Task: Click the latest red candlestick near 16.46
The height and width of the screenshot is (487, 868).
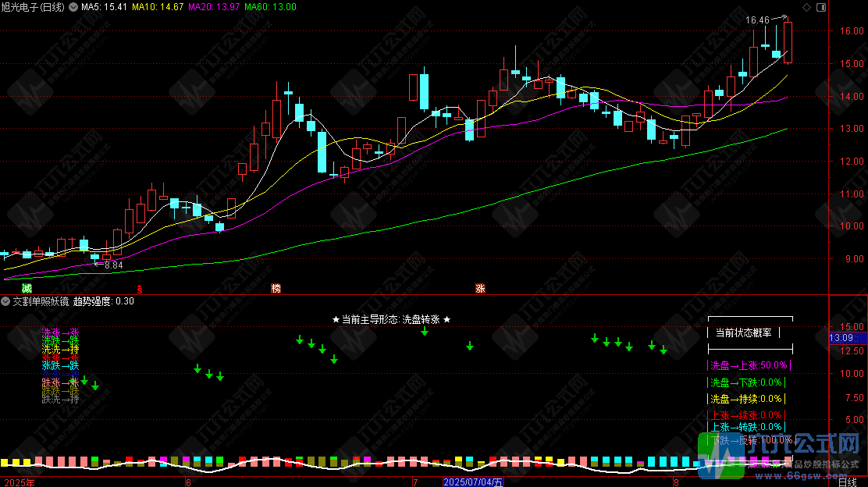Action: [788, 43]
